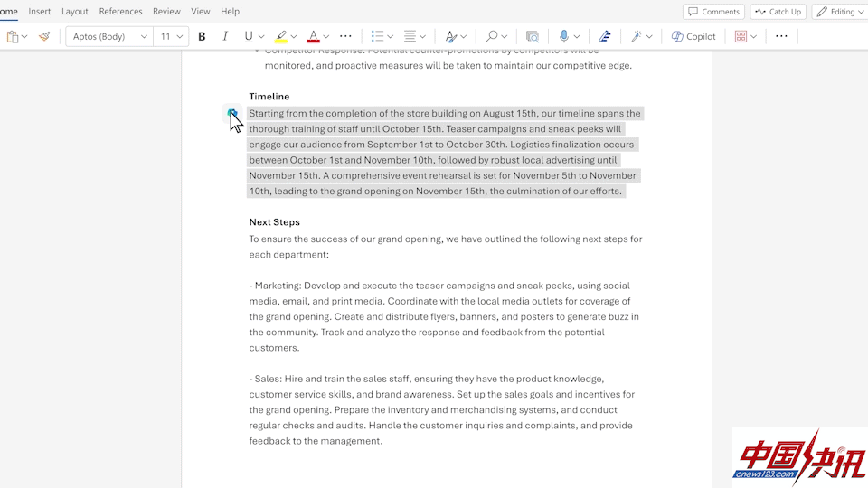Expand alignment options arrow

[422, 37]
